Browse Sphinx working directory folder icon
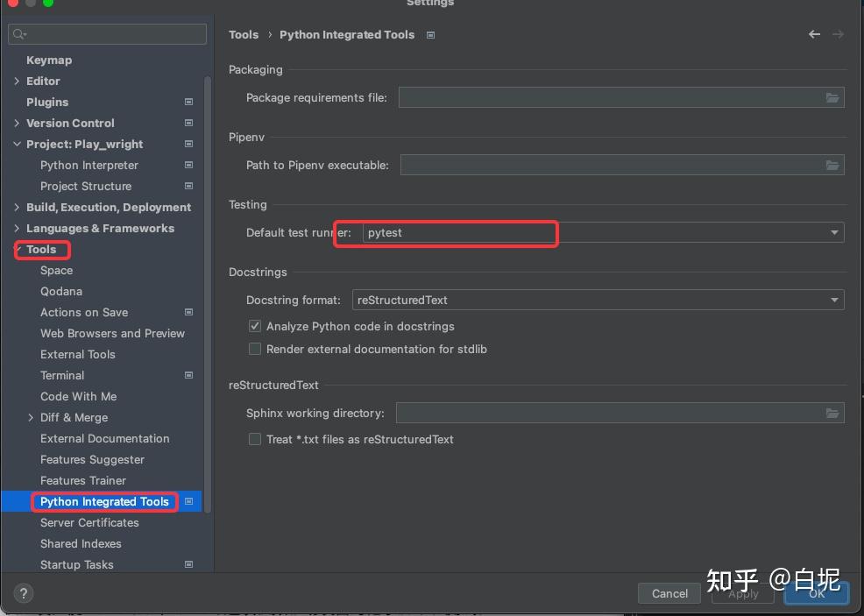 click(x=832, y=414)
